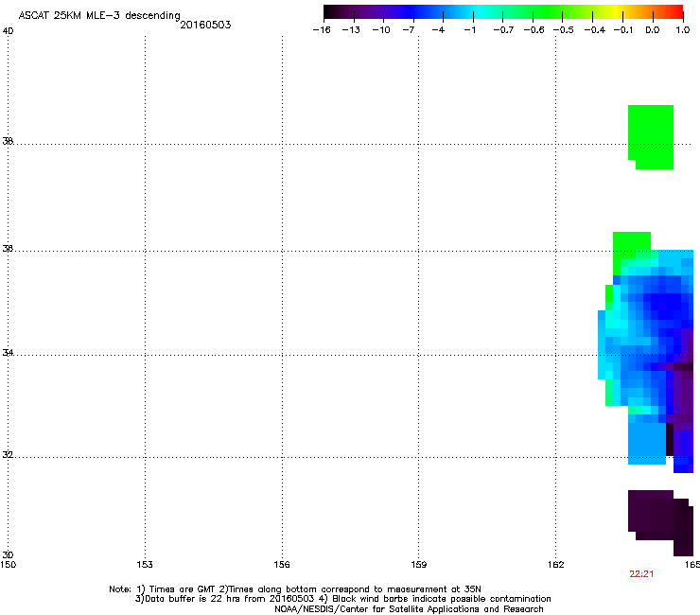700x615 pixels.
Task: Select the -1 color scale label
Action: pyautogui.click(x=469, y=30)
